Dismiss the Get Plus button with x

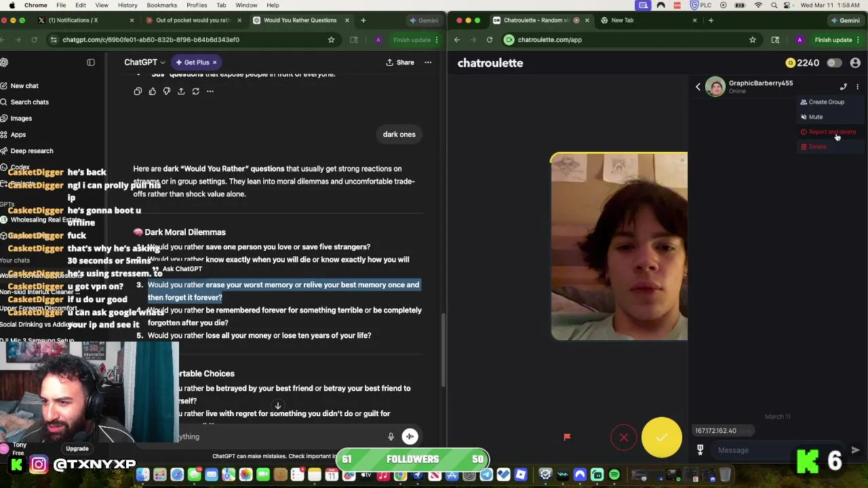click(214, 62)
